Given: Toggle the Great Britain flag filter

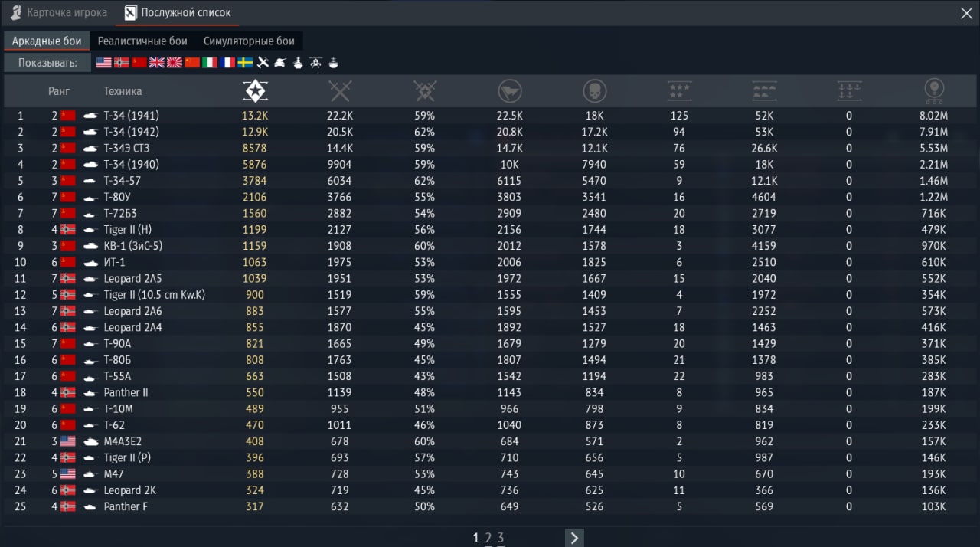Looking at the screenshot, I should [157, 63].
